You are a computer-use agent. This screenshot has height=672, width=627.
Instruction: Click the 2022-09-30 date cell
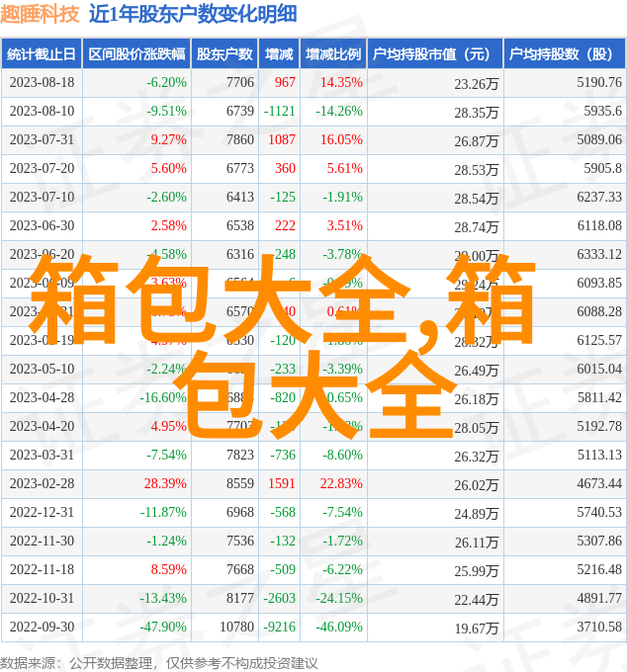[42, 628]
